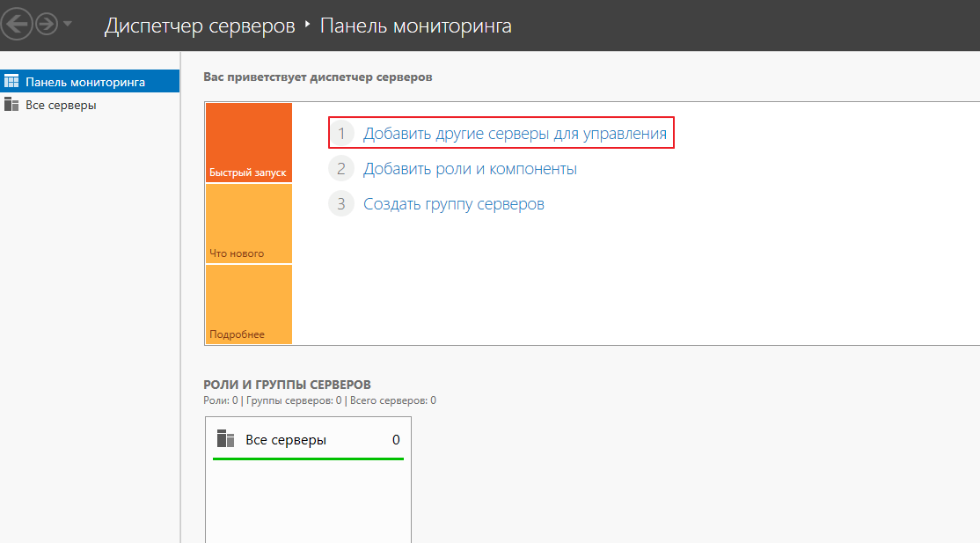The height and width of the screenshot is (543, 980).
Task: Open 'Все серверы' label in left sidebar
Action: pos(61,105)
